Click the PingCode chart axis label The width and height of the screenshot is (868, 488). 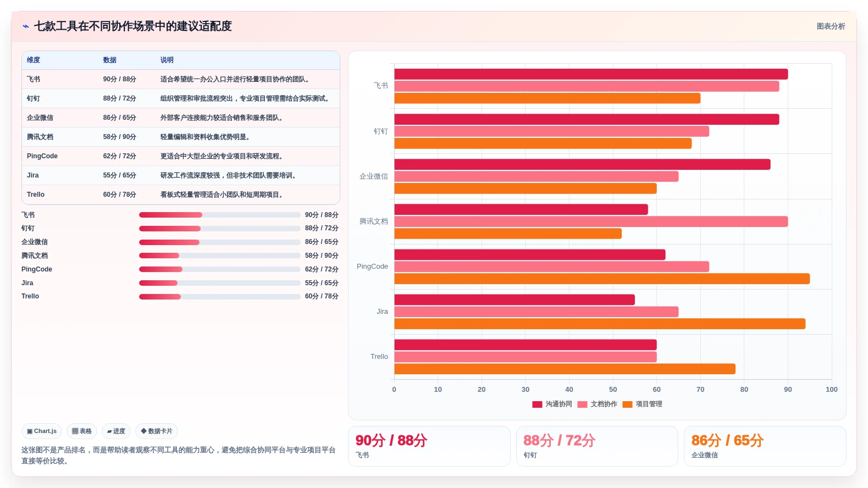coord(372,267)
